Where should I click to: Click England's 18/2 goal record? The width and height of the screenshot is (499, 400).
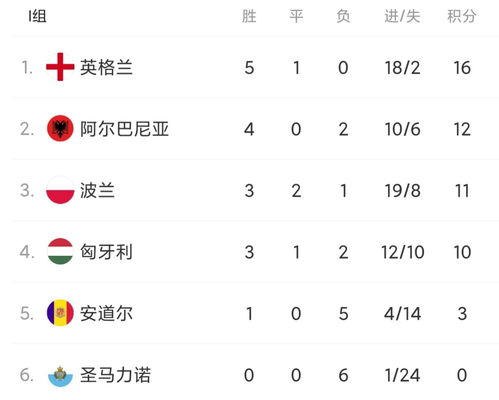(402, 68)
